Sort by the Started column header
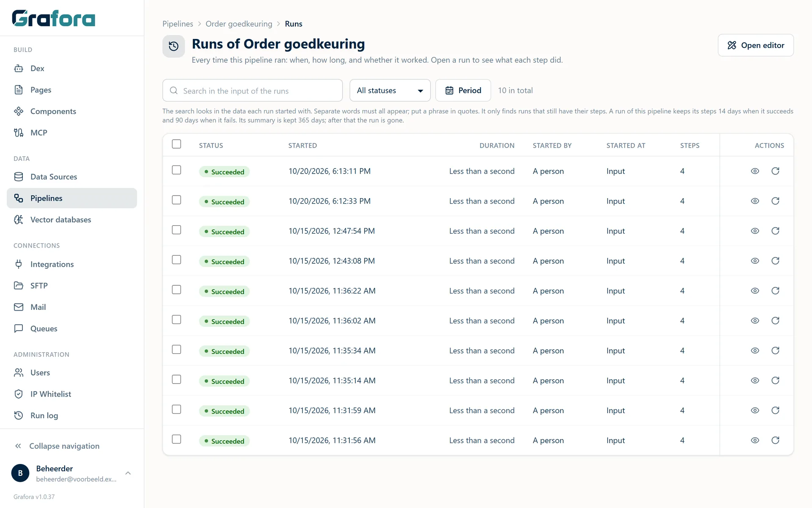This screenshot has height=508, width=812. (x=302, y=145)
